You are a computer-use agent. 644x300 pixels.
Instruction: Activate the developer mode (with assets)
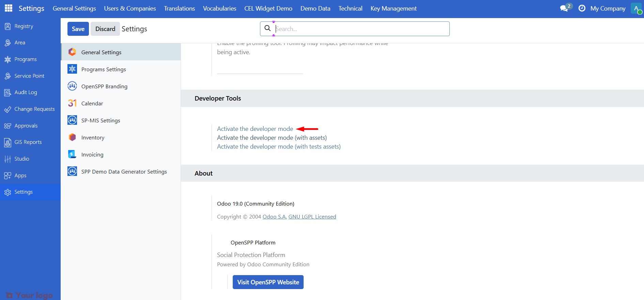click(x=272, y=138)
